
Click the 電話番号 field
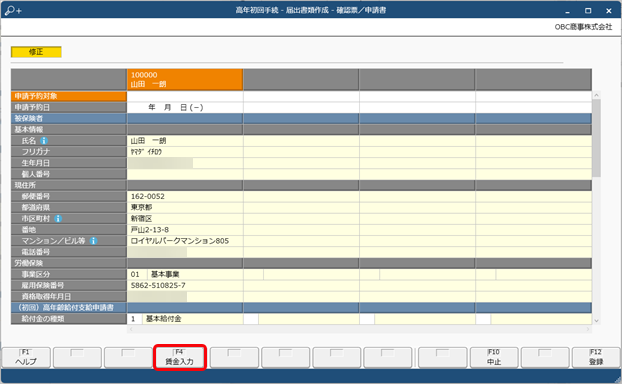pos(185,252)
